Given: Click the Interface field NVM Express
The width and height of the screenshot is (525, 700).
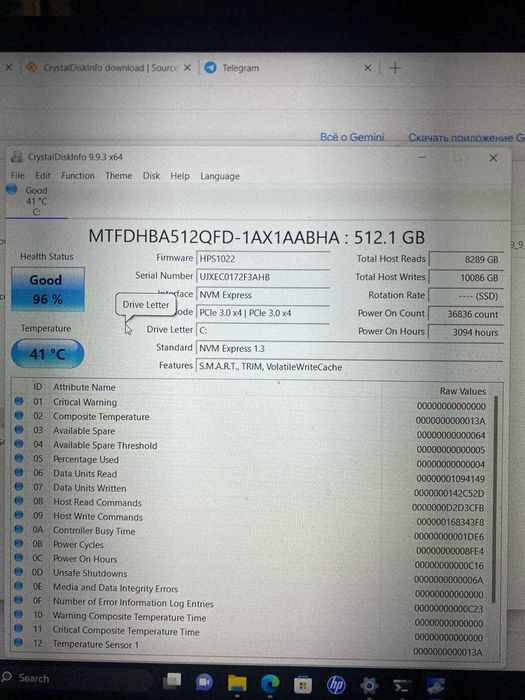Looking at the screenshot, I should coord(262,295).
